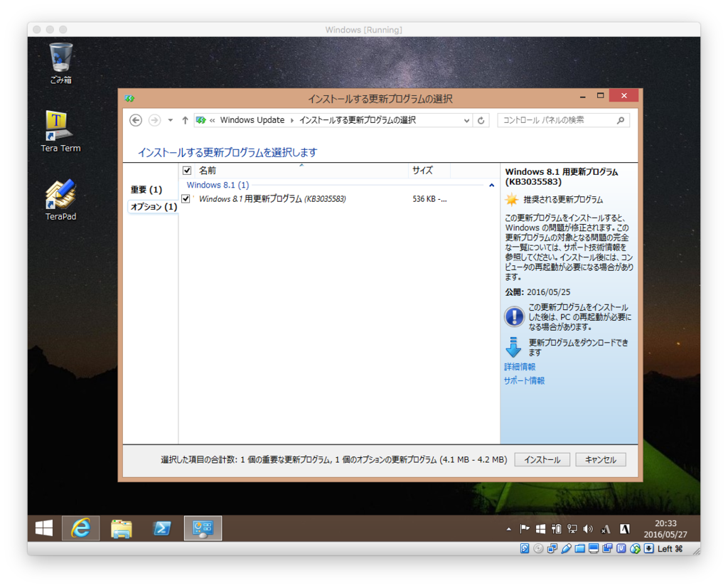Open PowerShell from the taskbar
This screenshot has height=588, width=728.
(162, 528)
